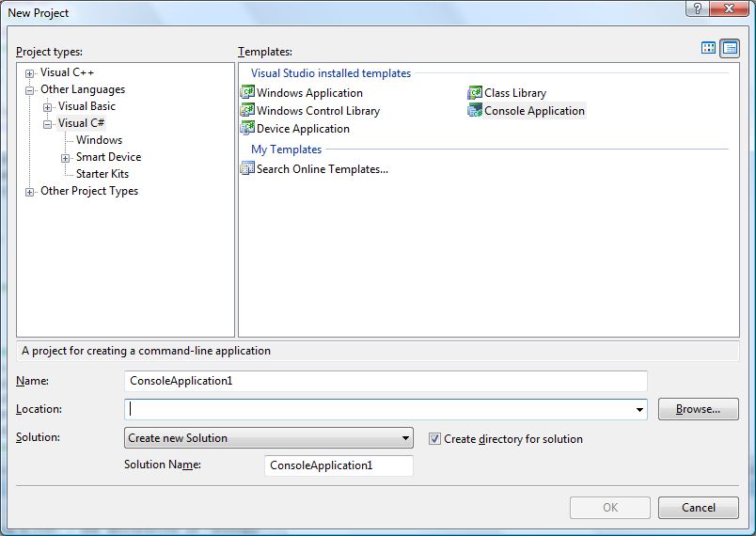The width and height of the screenshot is (756, 536).
Task: Click the Search Online Templates icon
Action: point(247,168)
